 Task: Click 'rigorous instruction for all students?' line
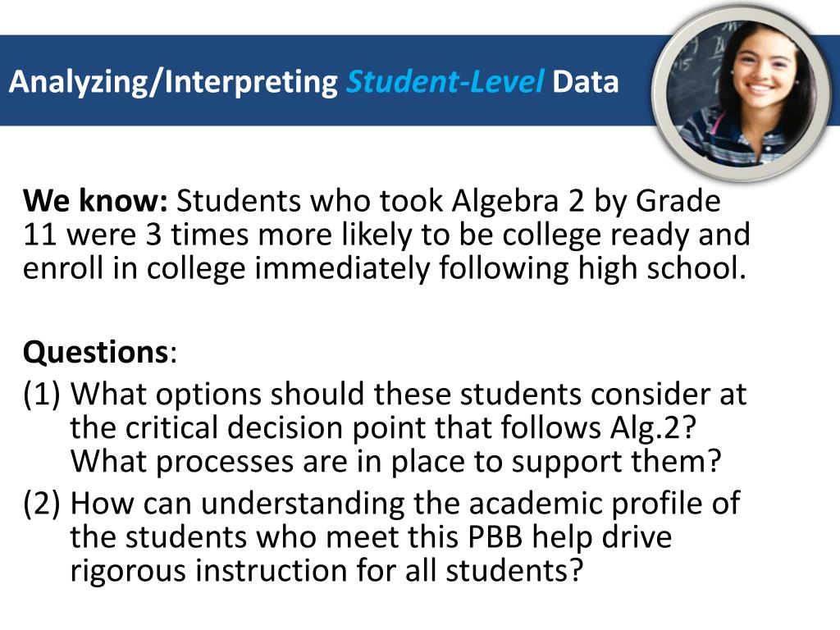(326, 571)
